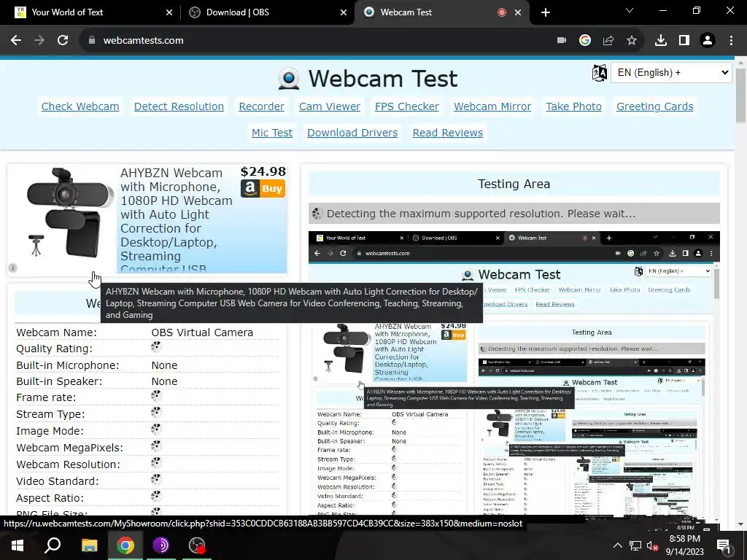
Task: Open the Webcam Mirror link
Action: (492, 106)
